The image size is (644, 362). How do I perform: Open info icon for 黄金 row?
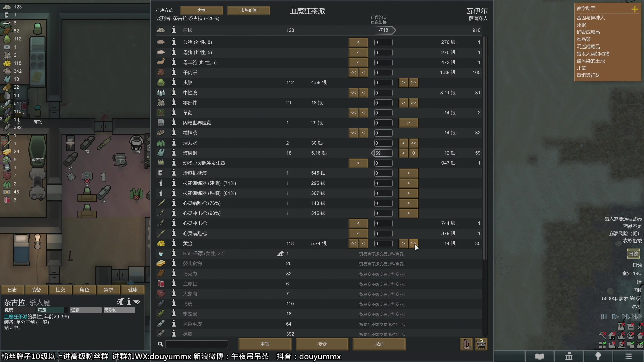coord(174,243)
